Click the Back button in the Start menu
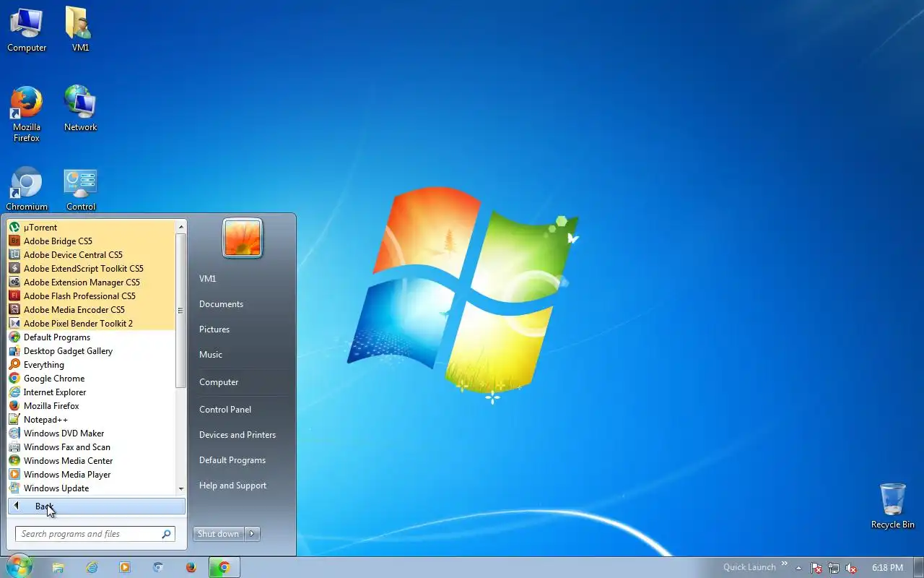This screenshot has width=924, height=578. pyautogui.click(x=97, y=506)
